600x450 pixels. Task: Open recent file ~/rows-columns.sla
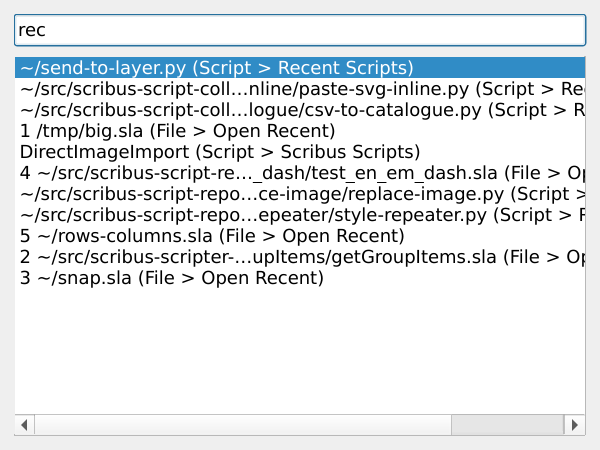click(212, 236)
